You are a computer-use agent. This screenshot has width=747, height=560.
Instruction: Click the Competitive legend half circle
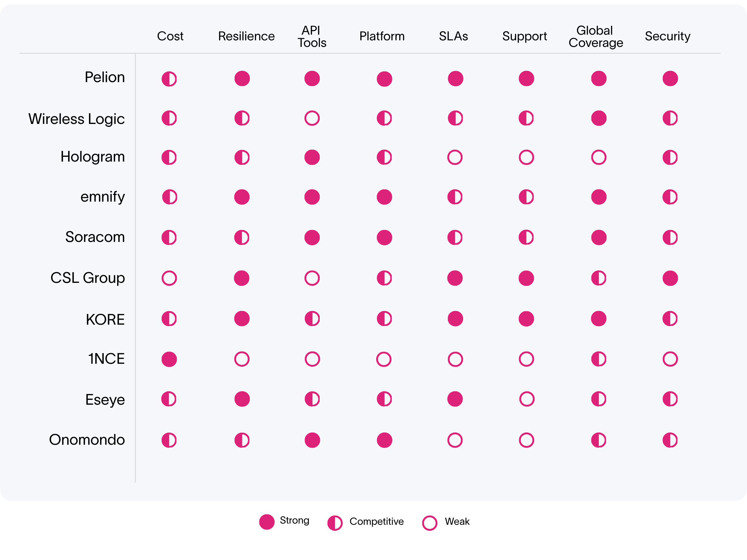click(x=335, y=523)
